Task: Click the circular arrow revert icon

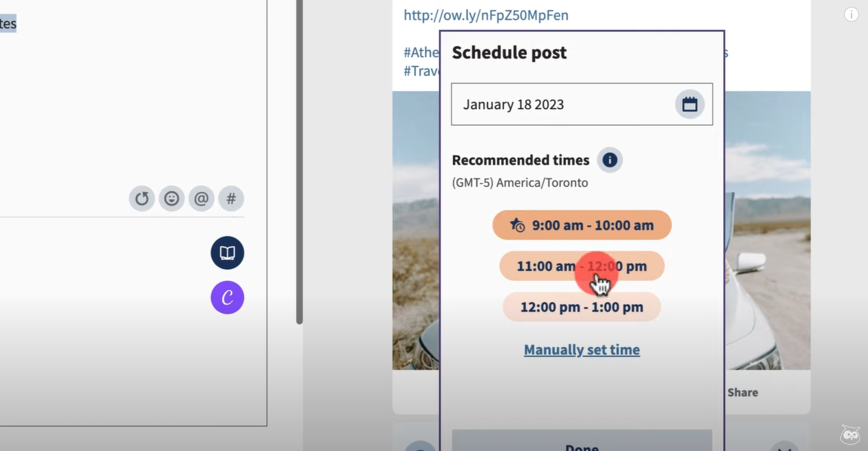Action: tap(141, 199)
